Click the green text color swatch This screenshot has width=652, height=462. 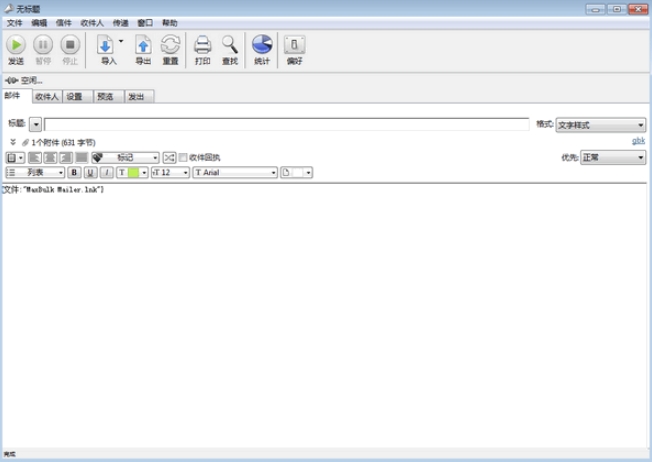[133, 172]
